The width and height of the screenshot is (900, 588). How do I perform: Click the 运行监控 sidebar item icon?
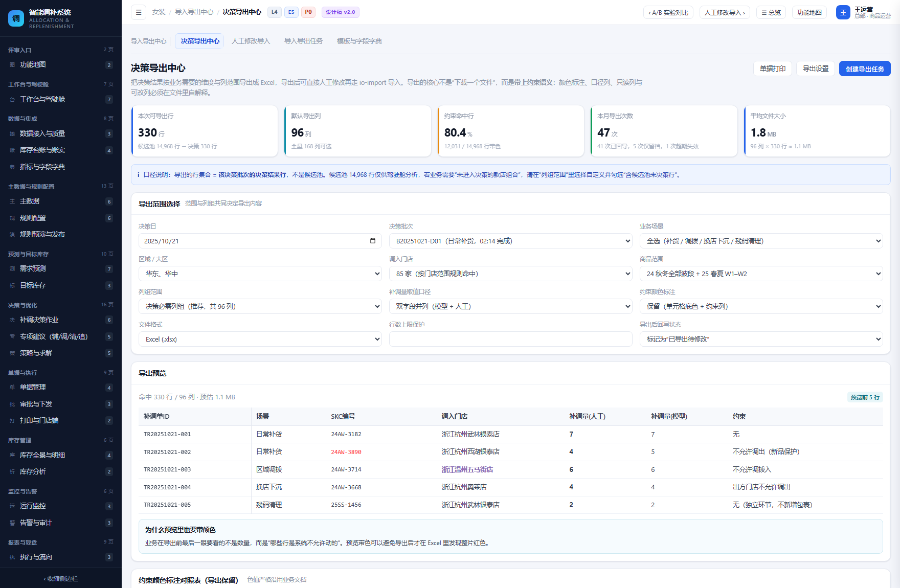click(x=12, y=506)
